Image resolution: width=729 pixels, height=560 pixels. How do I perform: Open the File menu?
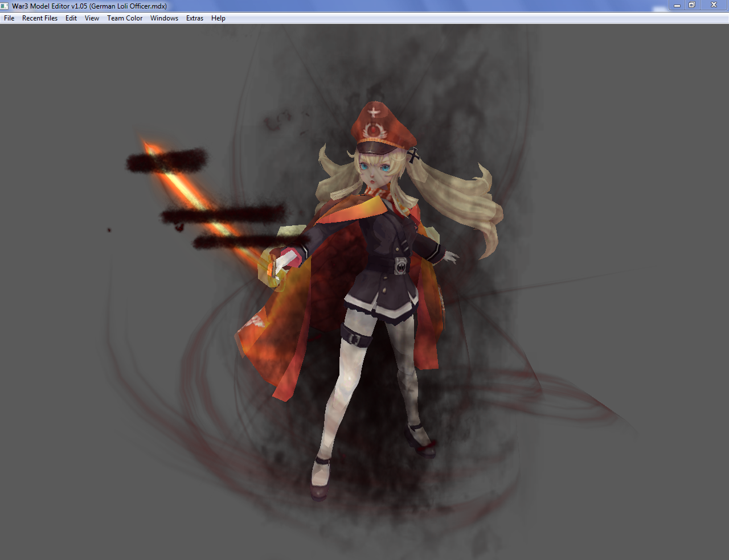click(9, 18)
